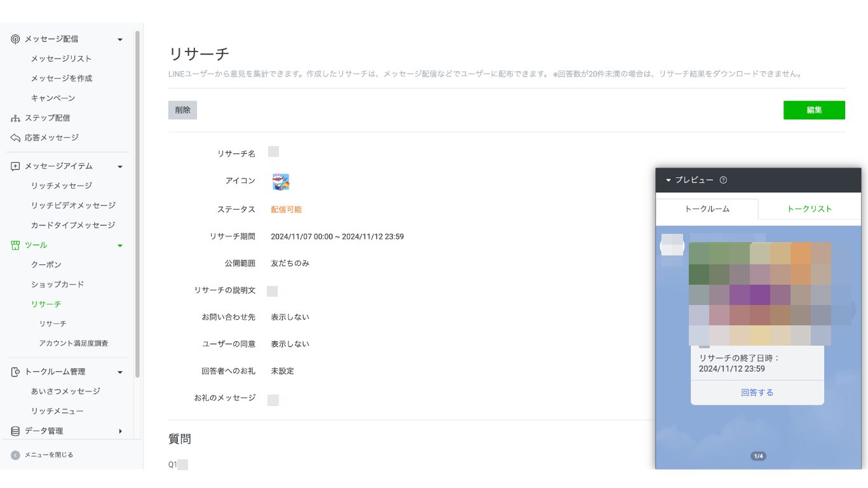Click 表示しない next to ユーザーの同意
Image resolution: width=868 pixels, height=488 pixels.
[290, 344]
